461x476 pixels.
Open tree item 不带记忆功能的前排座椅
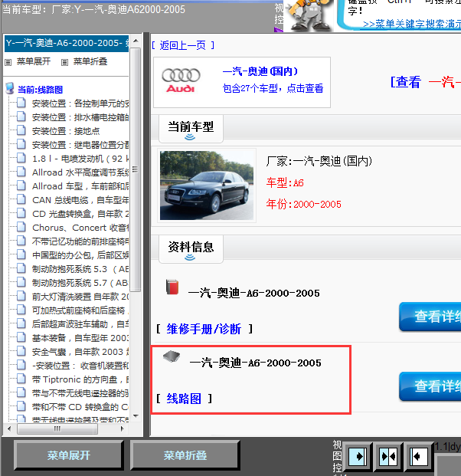[80, 241]
